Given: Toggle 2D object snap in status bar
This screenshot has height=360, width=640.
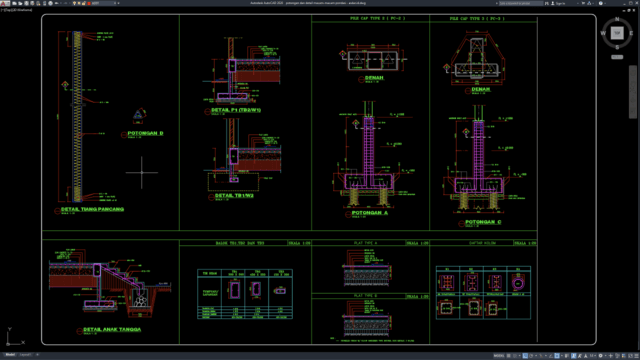Looking at the screenshot, I should 557,356.
